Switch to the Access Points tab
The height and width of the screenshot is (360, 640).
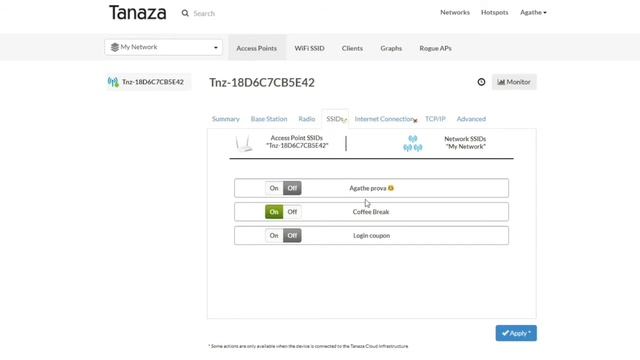[257, 48]
